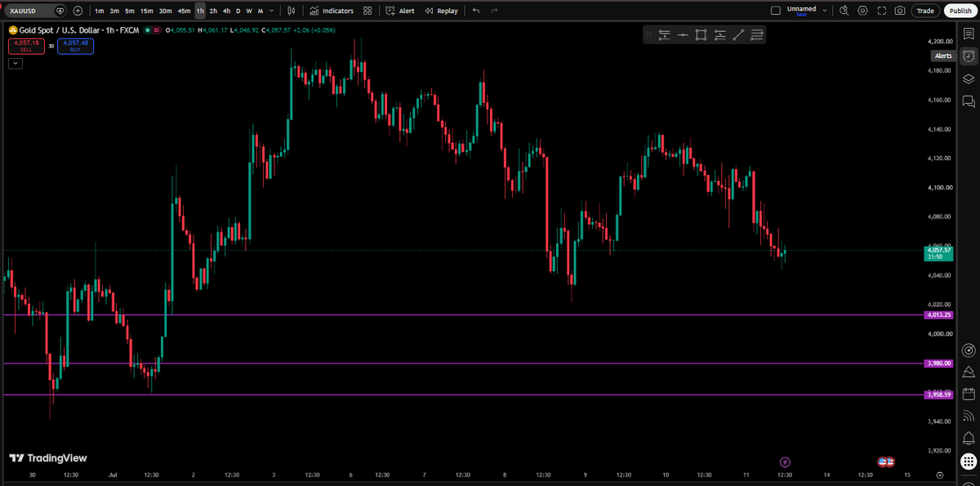Click the blue 4,057.48 BUY button
980x486 pixels.
[75, 46]
